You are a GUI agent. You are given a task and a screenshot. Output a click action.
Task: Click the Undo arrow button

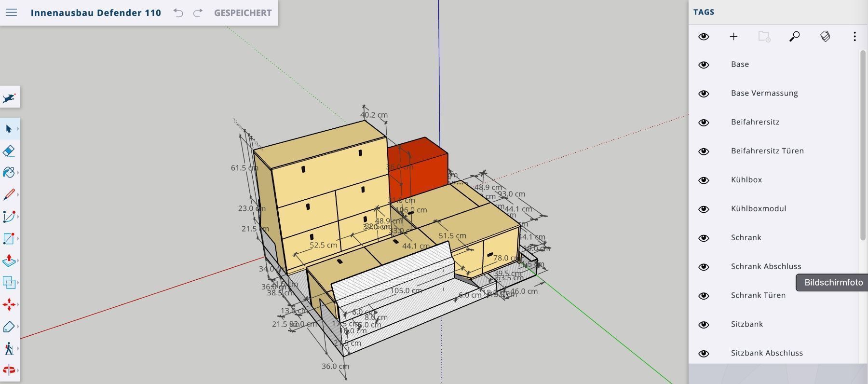[178, 13]
